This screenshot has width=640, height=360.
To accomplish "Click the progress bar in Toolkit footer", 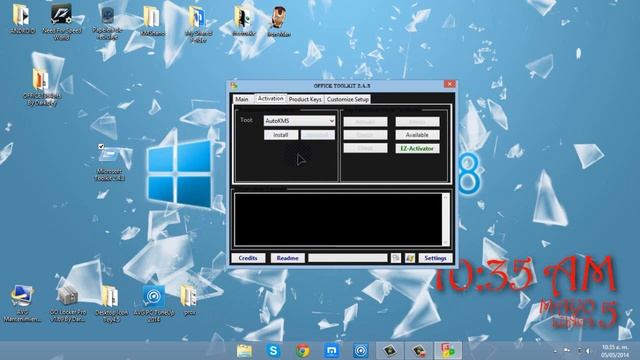I will (348, 258).
